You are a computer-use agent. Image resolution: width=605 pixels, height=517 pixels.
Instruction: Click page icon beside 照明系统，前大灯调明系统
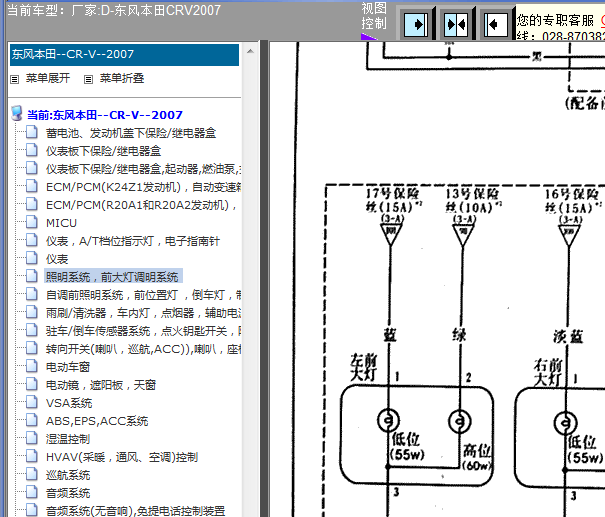[x=32, y=277]
